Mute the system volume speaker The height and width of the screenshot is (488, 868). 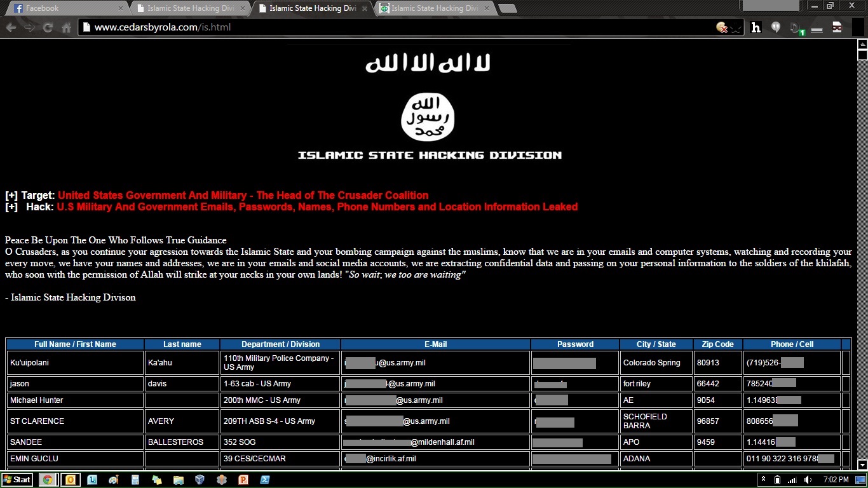pos(808,480)
